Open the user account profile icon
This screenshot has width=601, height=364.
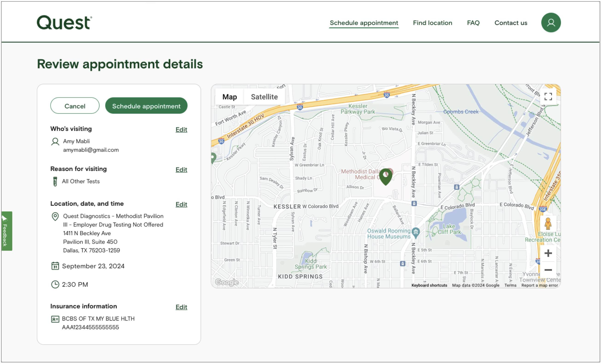(x=551, y=23)
